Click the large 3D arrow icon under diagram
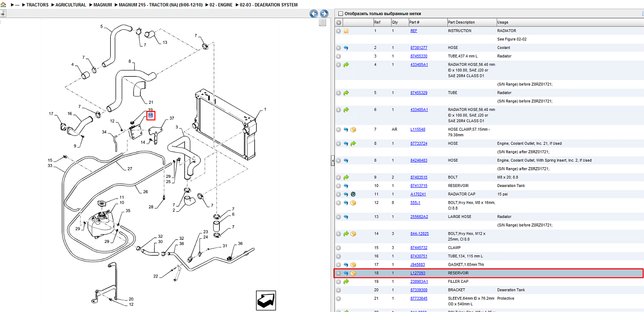Viewport: 644px width, 312px height. (x=266, y=300)
